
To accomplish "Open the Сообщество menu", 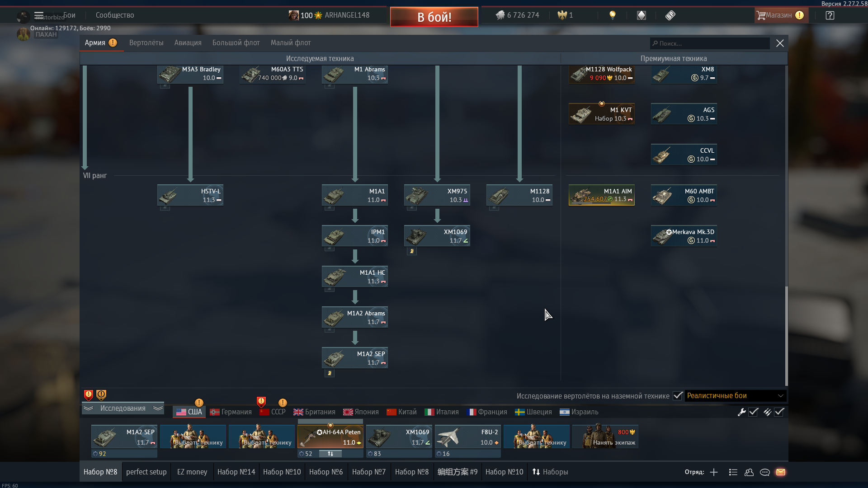I will (x=115, y=15).
